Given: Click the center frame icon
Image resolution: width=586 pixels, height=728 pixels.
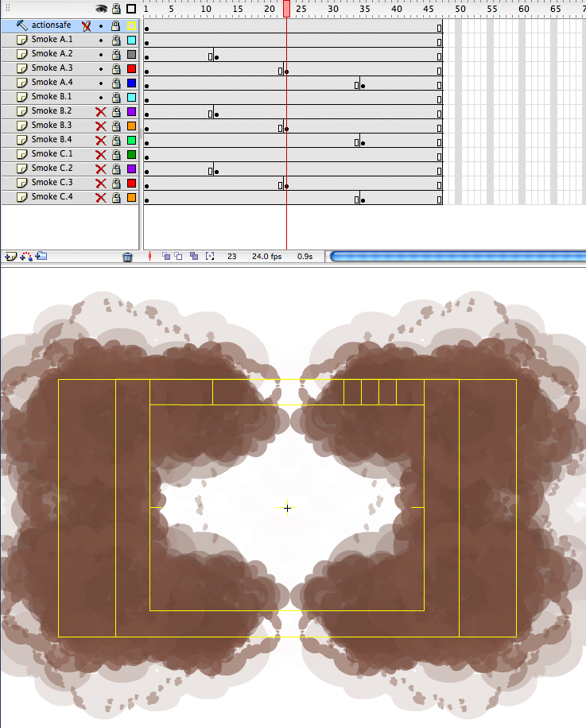Looking at the screenshot, I should (x=149, y=256).
